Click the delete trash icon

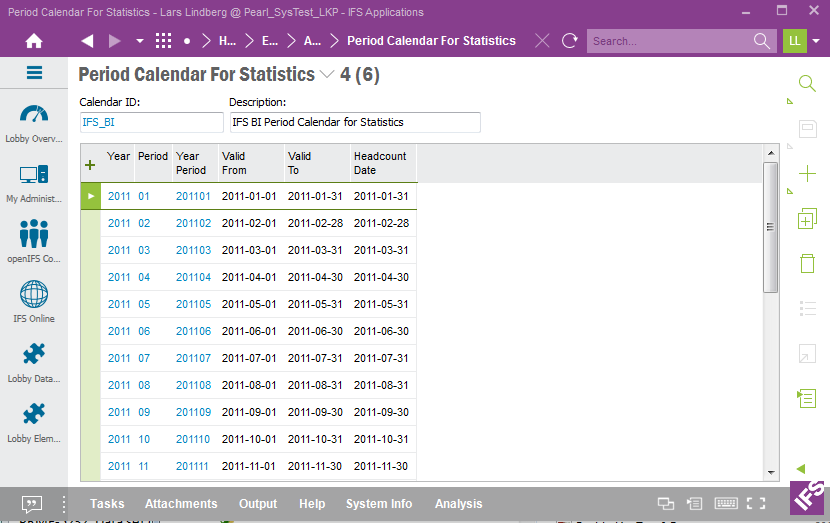tap(807, 263)
